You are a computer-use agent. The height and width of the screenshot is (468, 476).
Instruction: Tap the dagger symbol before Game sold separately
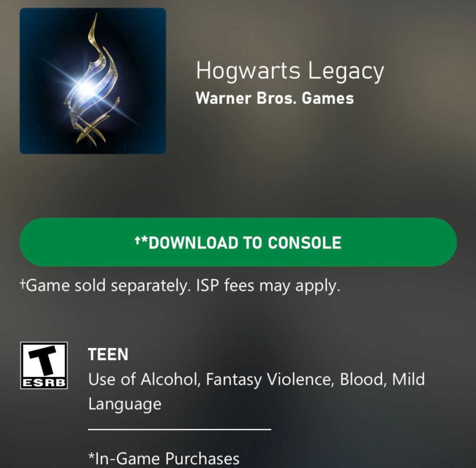[x=23, y=284]
